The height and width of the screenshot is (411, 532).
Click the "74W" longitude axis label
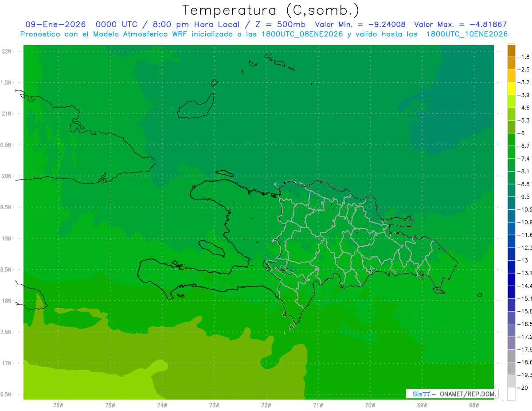162,405
